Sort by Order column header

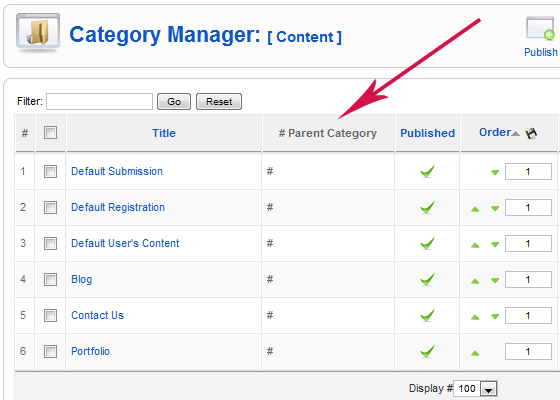[495, 132]
